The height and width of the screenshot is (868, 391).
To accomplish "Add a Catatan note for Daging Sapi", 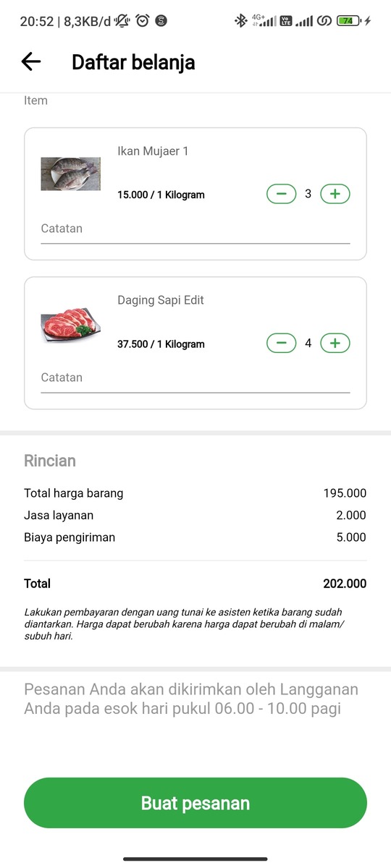I will (195, 378).
